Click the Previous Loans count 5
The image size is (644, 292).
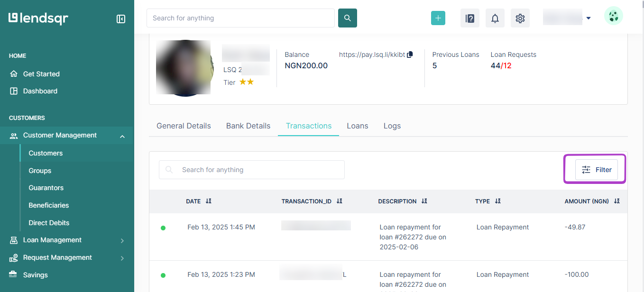[x=434, y=66]
